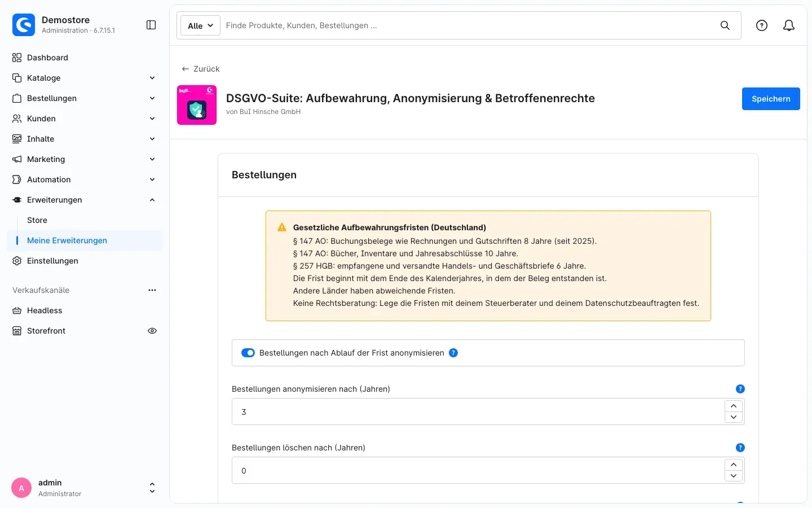Go back via the Zurück link
Viewport: 812px width, 508px height.
click(x=201, y=69)
